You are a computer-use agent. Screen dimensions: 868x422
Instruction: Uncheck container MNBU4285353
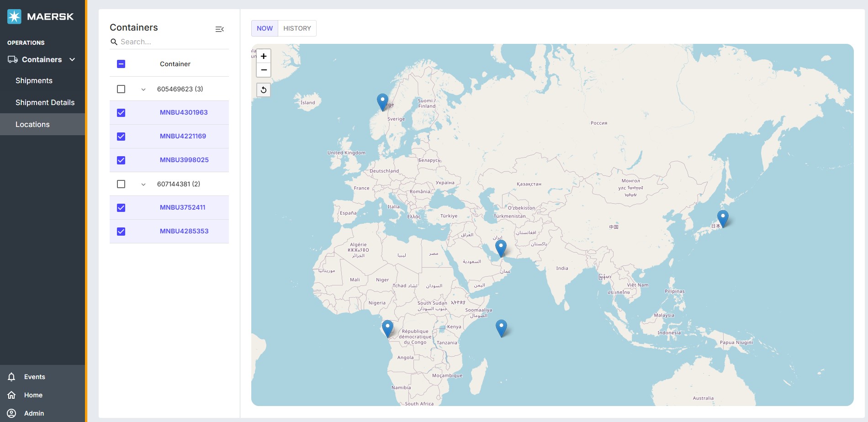121,232
